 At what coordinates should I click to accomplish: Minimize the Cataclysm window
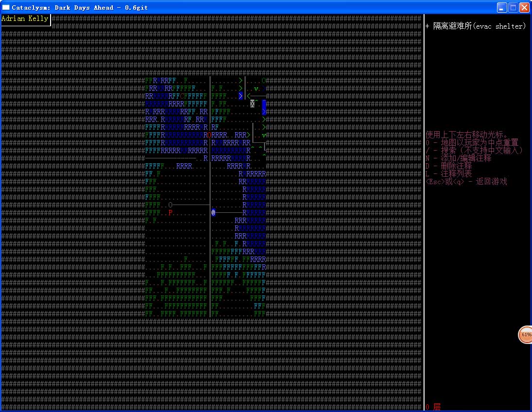502,7
